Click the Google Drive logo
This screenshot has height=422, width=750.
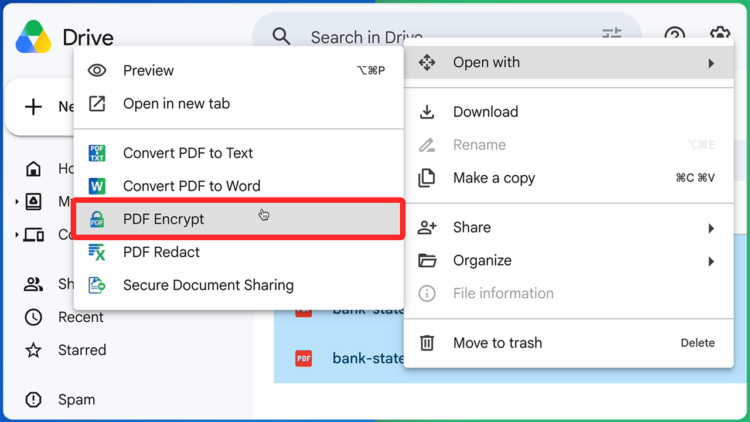[33, 36]
